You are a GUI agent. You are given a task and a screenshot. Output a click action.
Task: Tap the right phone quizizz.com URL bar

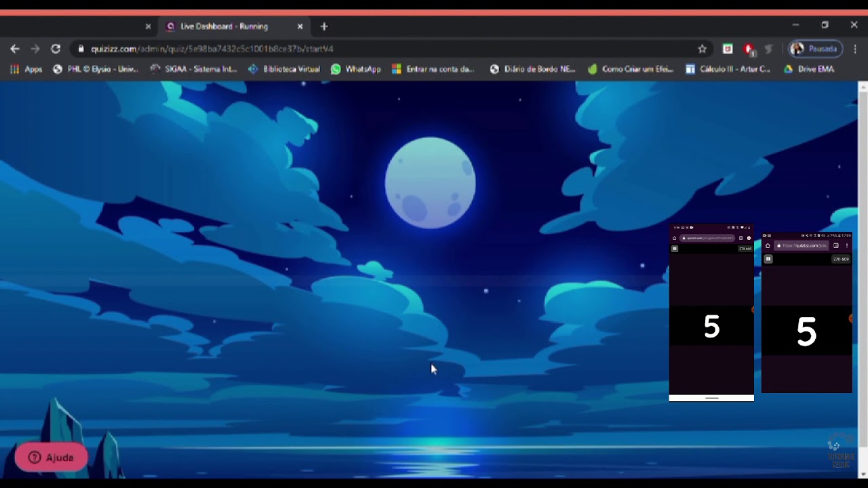(x=802, y=245)
